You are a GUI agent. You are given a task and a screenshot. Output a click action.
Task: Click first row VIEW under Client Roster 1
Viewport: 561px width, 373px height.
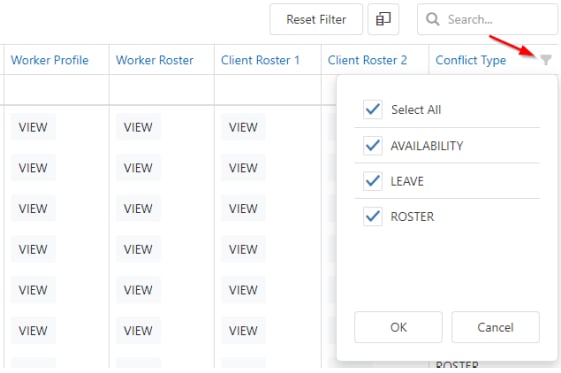(x=243, y=127)
